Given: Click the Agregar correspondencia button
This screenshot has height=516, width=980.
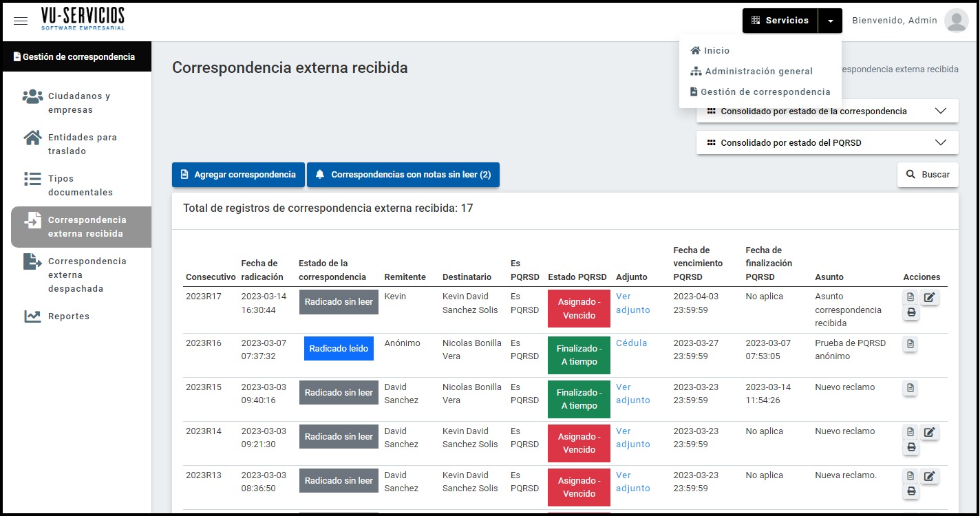Looking at the screenshot, I should tap(237, 175).
